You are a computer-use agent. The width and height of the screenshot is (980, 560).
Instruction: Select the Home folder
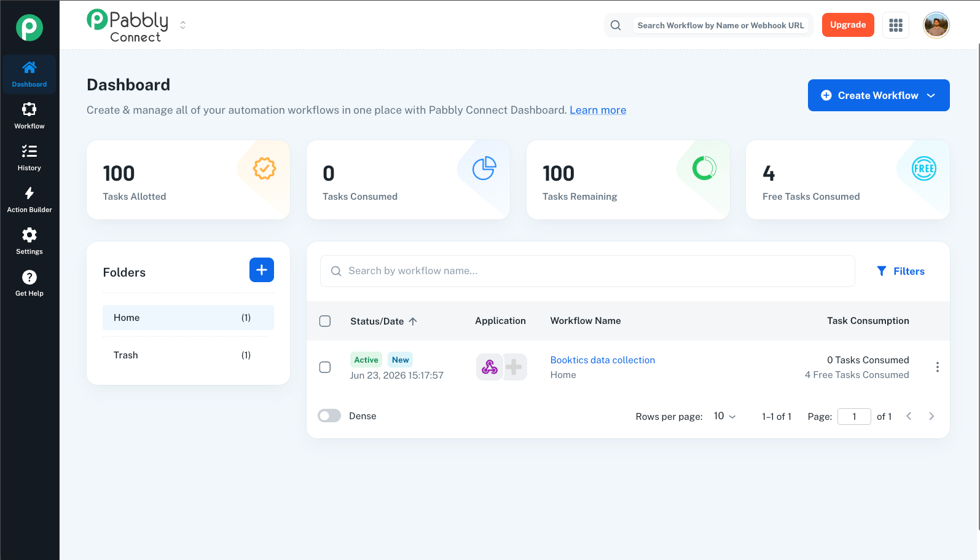click(188, 318)
